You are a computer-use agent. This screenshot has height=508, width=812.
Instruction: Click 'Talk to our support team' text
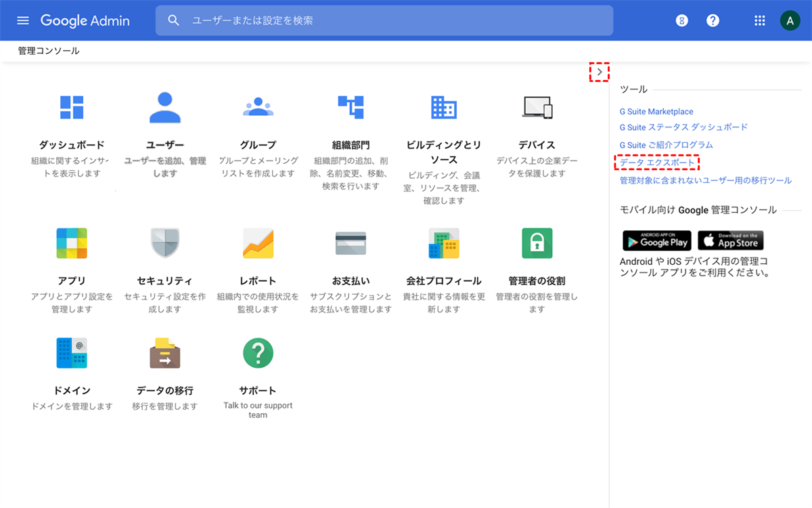(x=258, y=410)
